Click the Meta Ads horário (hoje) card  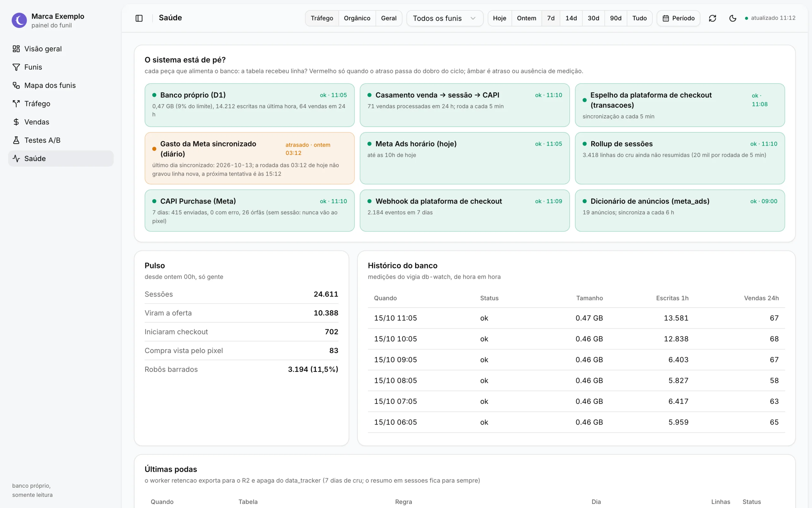point(465,158)
